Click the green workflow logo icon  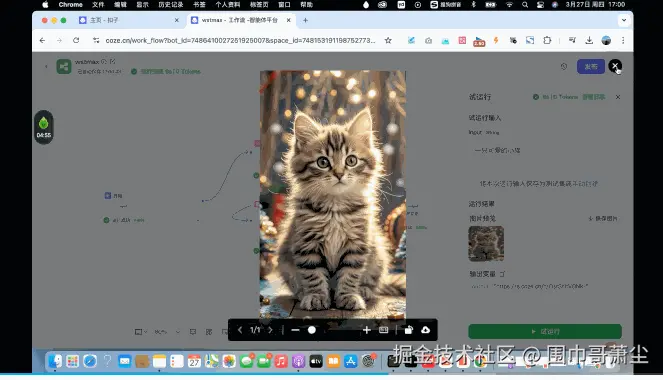[x=64, y=66]
